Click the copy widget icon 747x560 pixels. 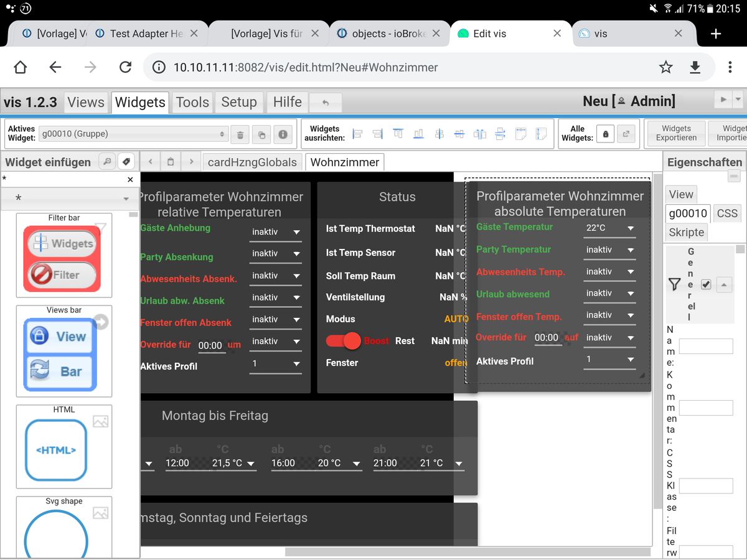[x=261, y=134]
